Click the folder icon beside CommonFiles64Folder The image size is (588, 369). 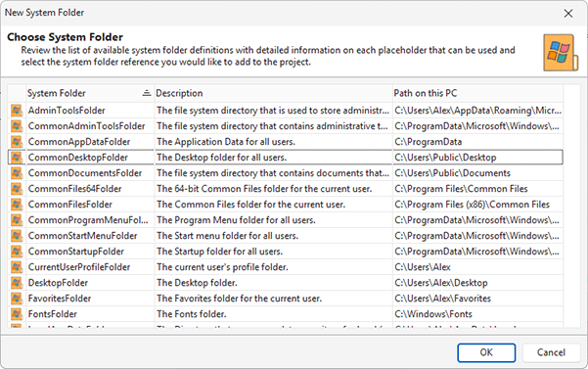click(17, 189)
